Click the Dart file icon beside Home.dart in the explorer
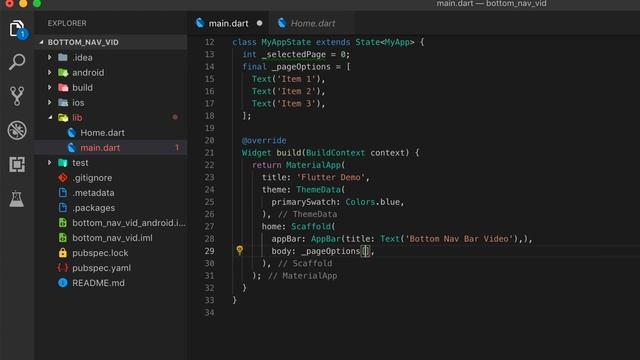 tap(72, 133)
